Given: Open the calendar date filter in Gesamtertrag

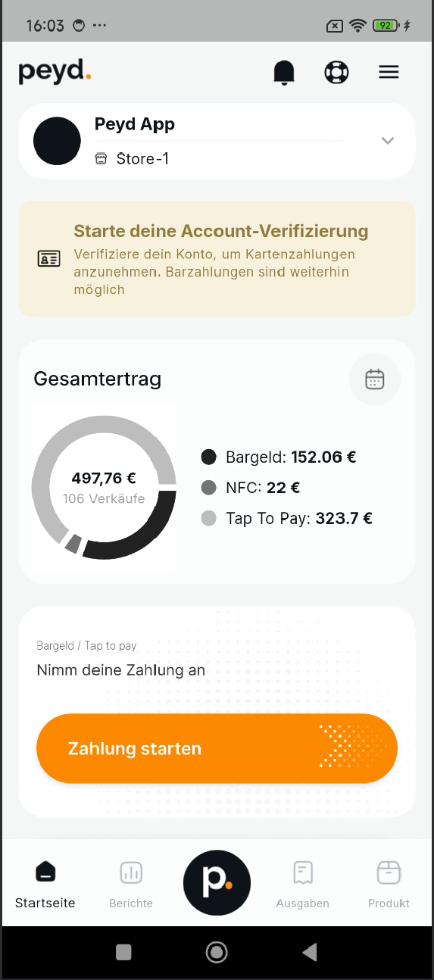Looking at the screenshot, I should 375,379.
